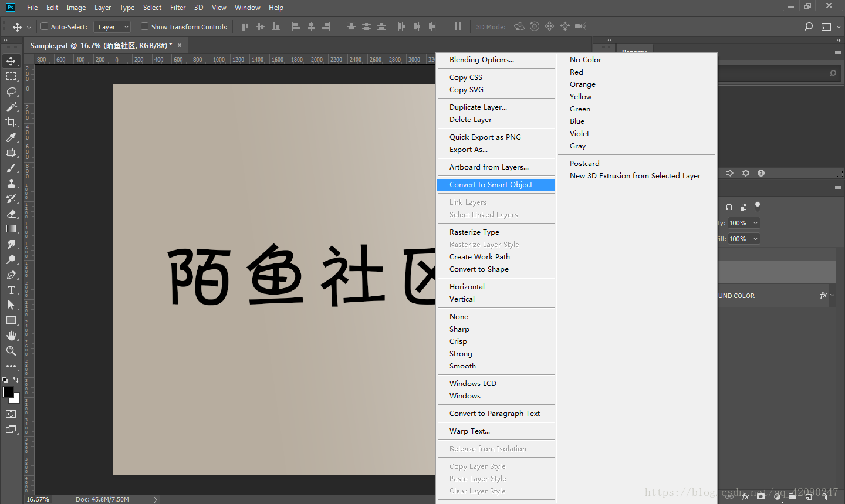This screenshot has width=845, height=504.
Task: Enable Show Transform Controls checkbox
Action: coord(144,26)
